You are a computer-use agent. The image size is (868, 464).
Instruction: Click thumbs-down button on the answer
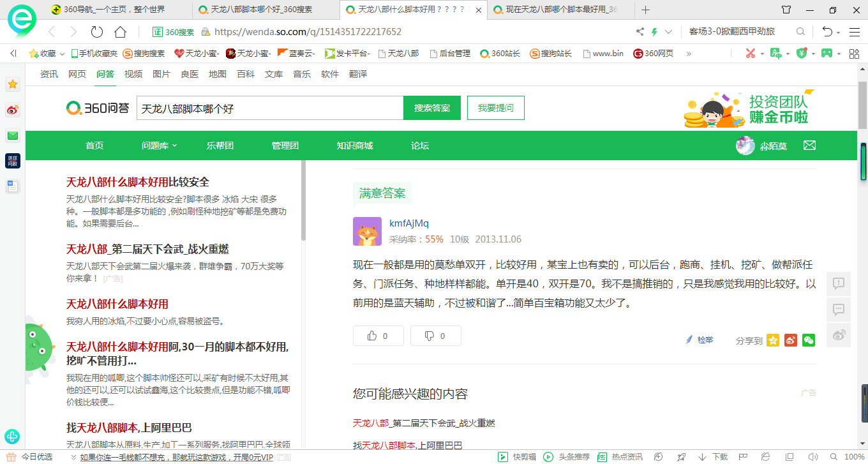436,336
